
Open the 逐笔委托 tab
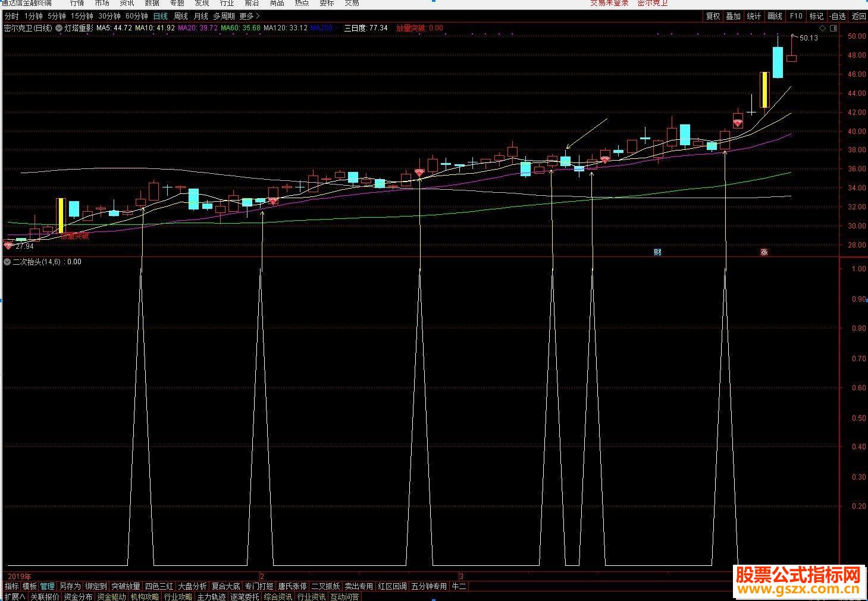(245, 597)
